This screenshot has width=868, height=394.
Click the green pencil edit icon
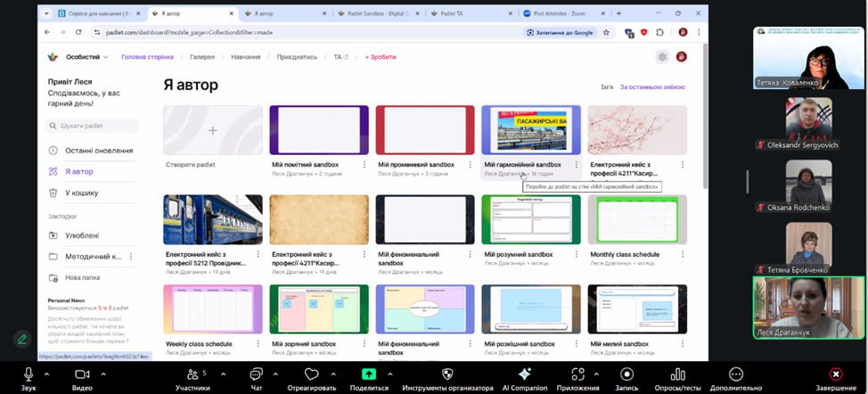pyautogui.click(x=22, y=339)
